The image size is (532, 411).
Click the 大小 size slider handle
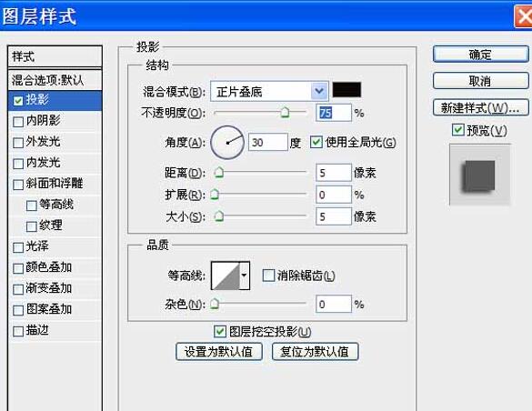(219, 216)
